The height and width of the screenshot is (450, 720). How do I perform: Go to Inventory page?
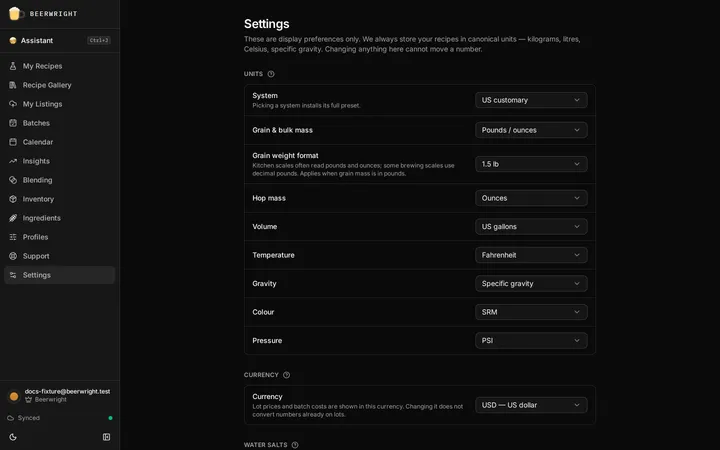pyautogui.click(x=60, y=199)
